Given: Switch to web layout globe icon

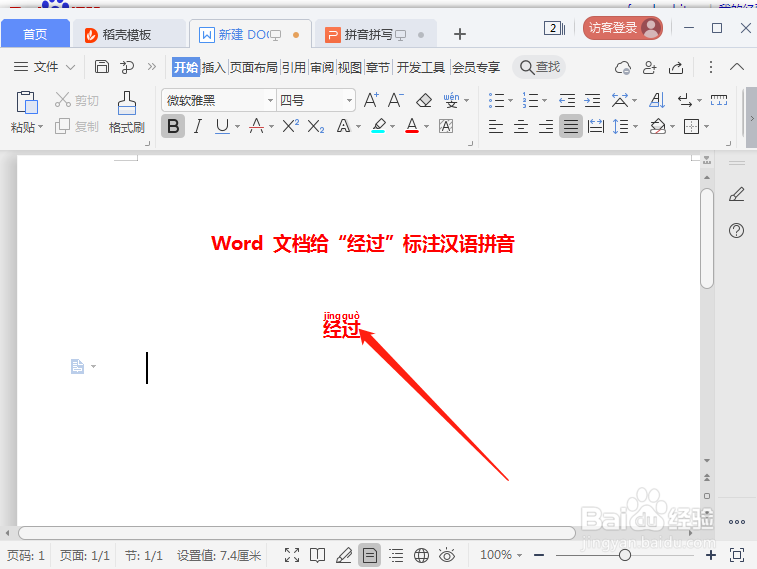Looking at the screenshot, I should pos(421,555).
